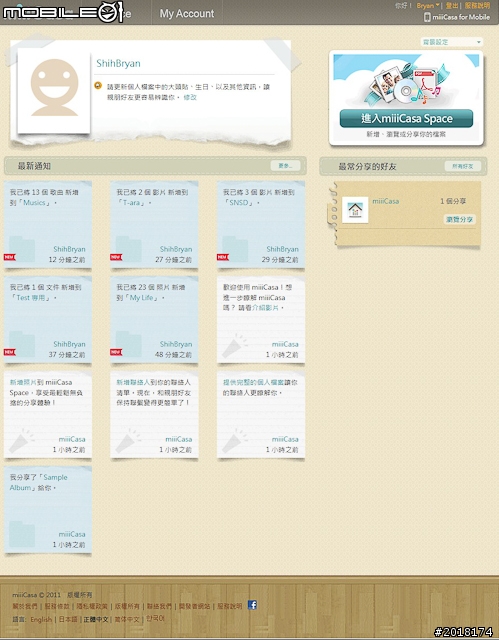Click the Facebook icon in the footer
499x640 pixels.
tap(252, 605)
